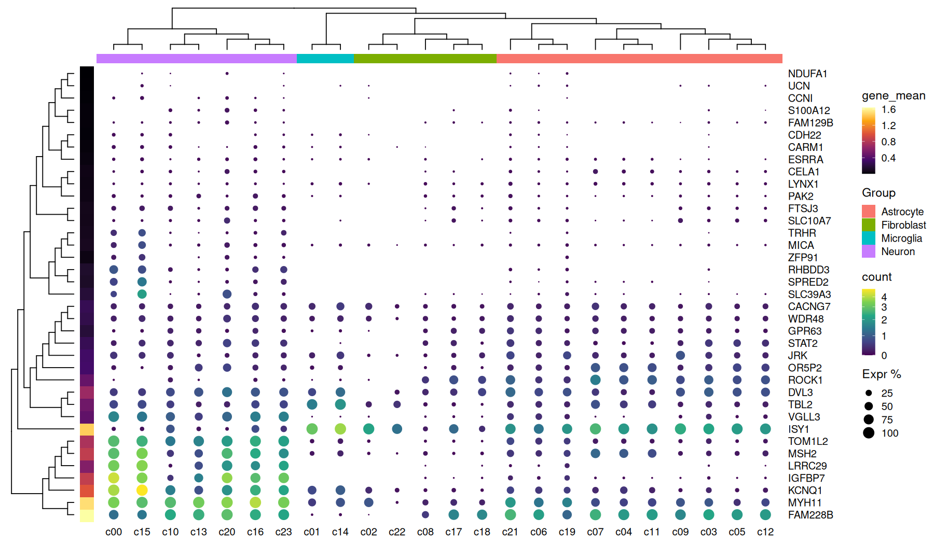Image resolution: width=934 pixels, height=560 pixels.
Task: Click the Astrocyte legend color swatch
Action: (x=868, y=212)
